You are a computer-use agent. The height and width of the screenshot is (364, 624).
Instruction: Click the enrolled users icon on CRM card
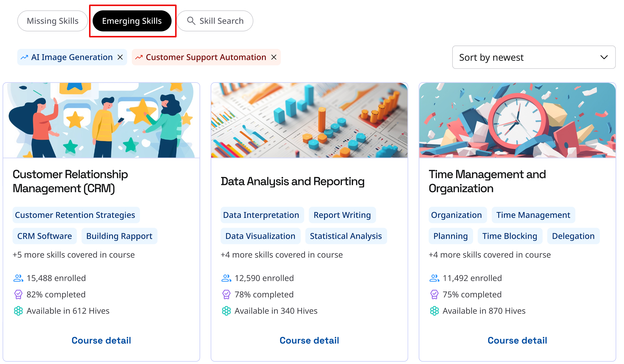(x=18, y=278)
